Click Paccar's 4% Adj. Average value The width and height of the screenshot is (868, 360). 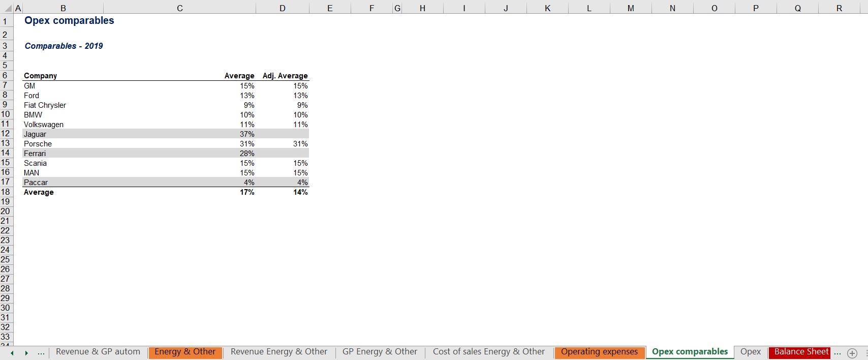[x=302, y=183]
